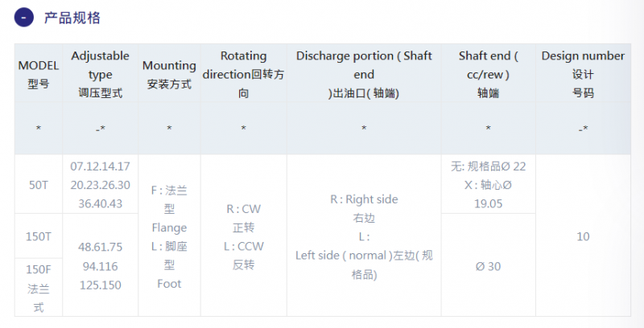Screen dimensions: 644x328
Task: Click the Rotating direction 回转方向 header
Action: pos(244,75)
